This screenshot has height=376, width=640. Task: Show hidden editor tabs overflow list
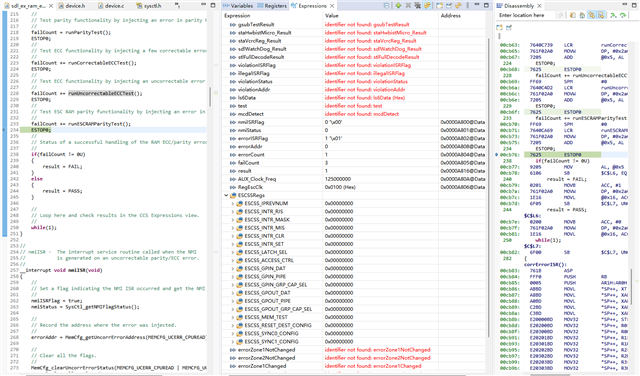[x=177, y=6]
